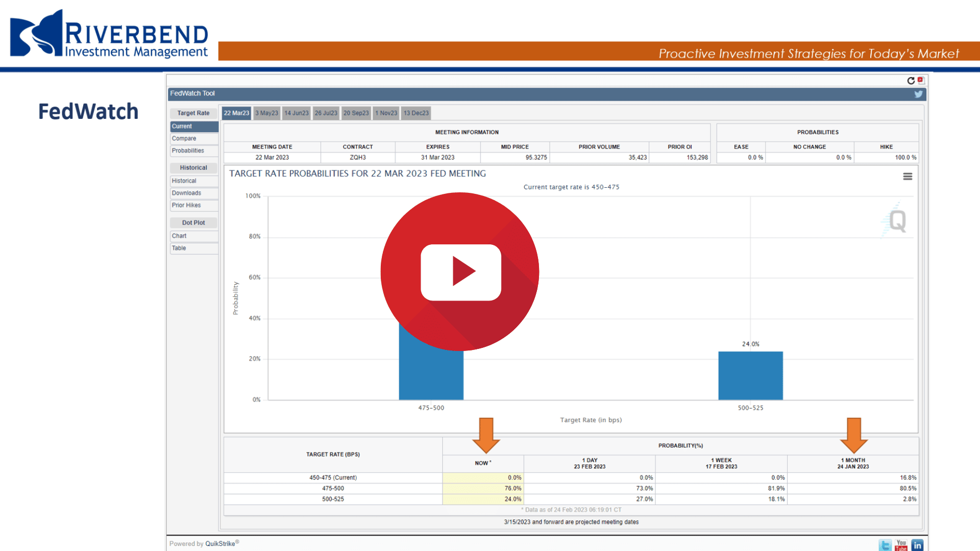Open Downloads in the sidebar
Image resolution: width=980 pixels, height=551 pixels.
(x=194, y=193)
